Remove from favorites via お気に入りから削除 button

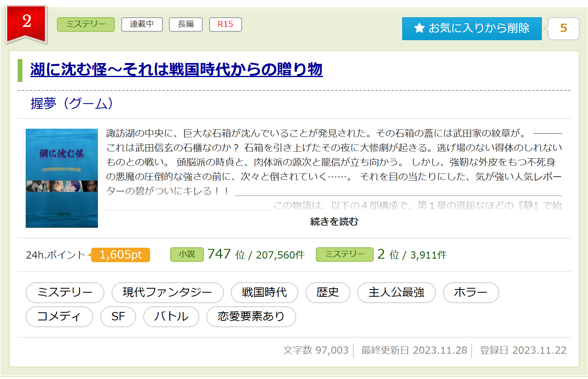coord(472,29)
